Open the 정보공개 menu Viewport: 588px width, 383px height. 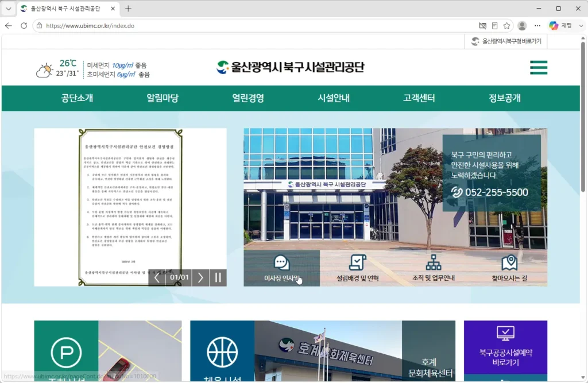pyautogui.click(x=504, y=98)
